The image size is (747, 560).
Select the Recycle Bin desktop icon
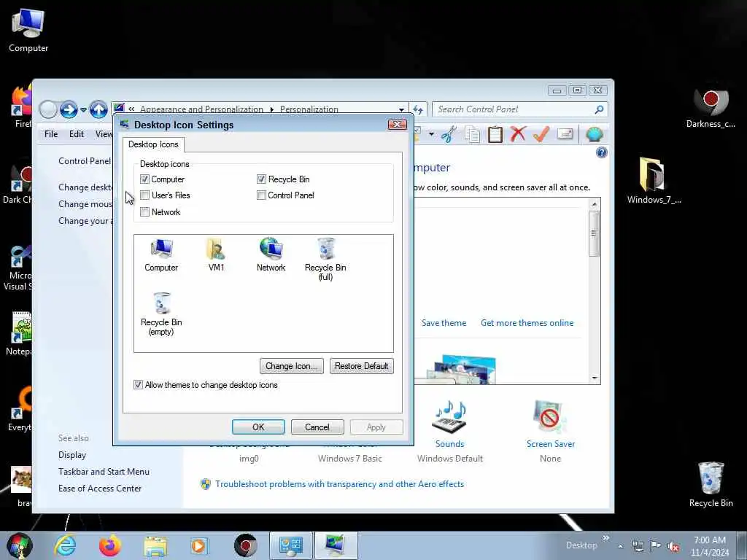711,485
